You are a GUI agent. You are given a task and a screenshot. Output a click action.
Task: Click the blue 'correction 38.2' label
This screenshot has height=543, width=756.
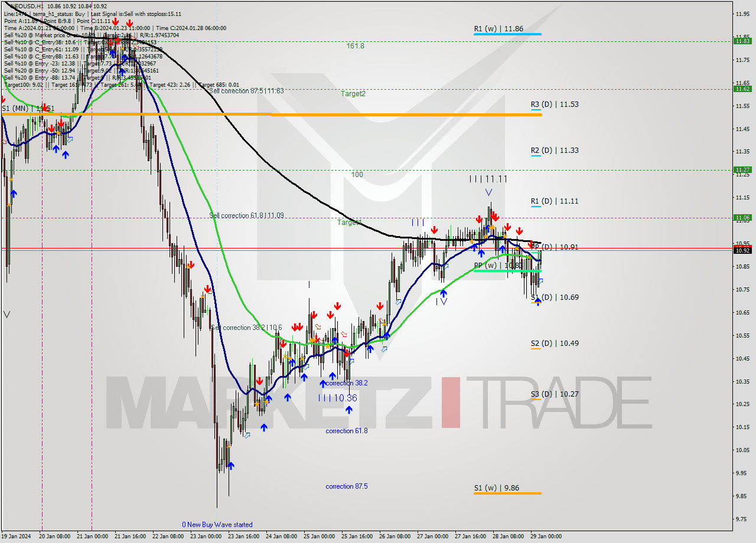click(x=347, y=383)
